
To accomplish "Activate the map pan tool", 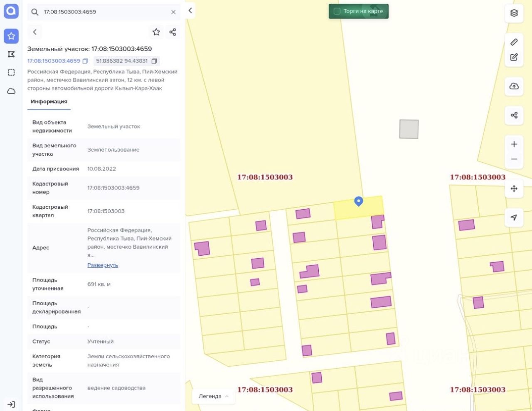I will [x=514, y=188].
